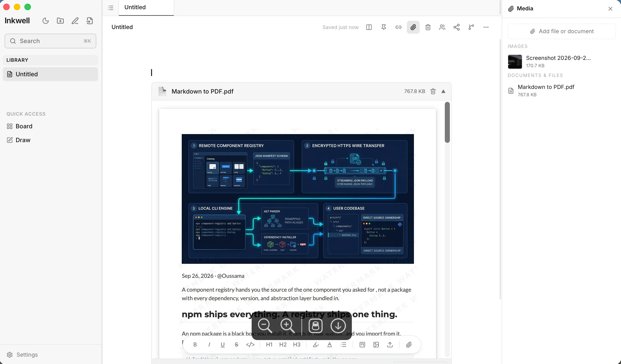
Task: Zoom out the PDF preview
Action: coord(265,326)
